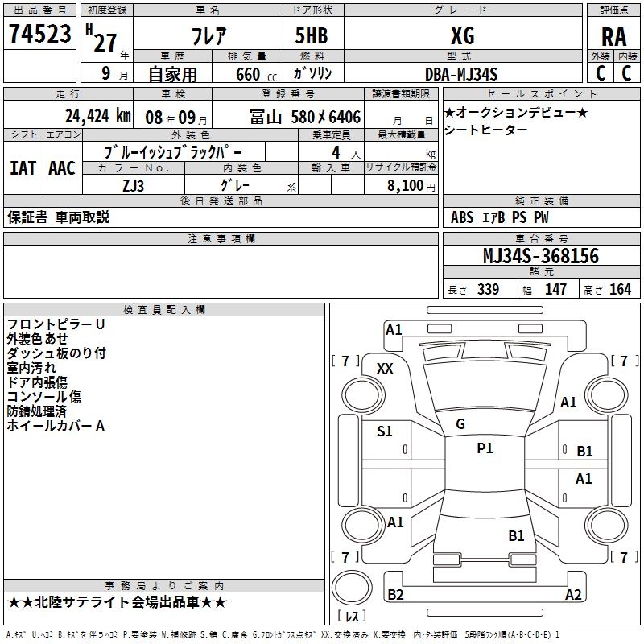
Task: Select the mileage 24,424 km
Action: (98, 116)
